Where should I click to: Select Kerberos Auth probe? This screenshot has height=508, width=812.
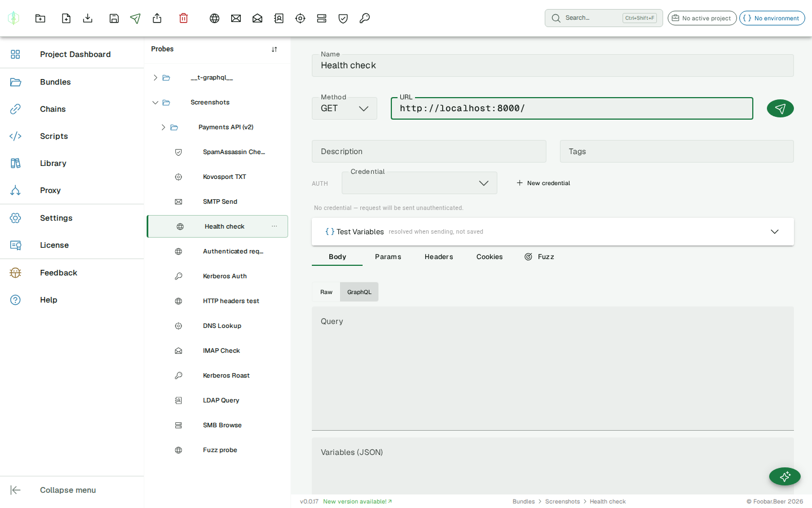tap(217, 276)
